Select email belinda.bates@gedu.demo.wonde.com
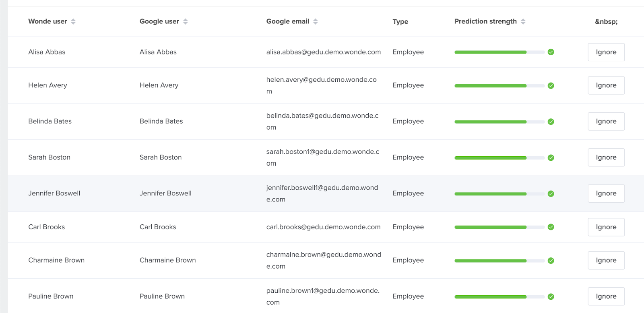644x313 pixels. (x=322, y=121)
